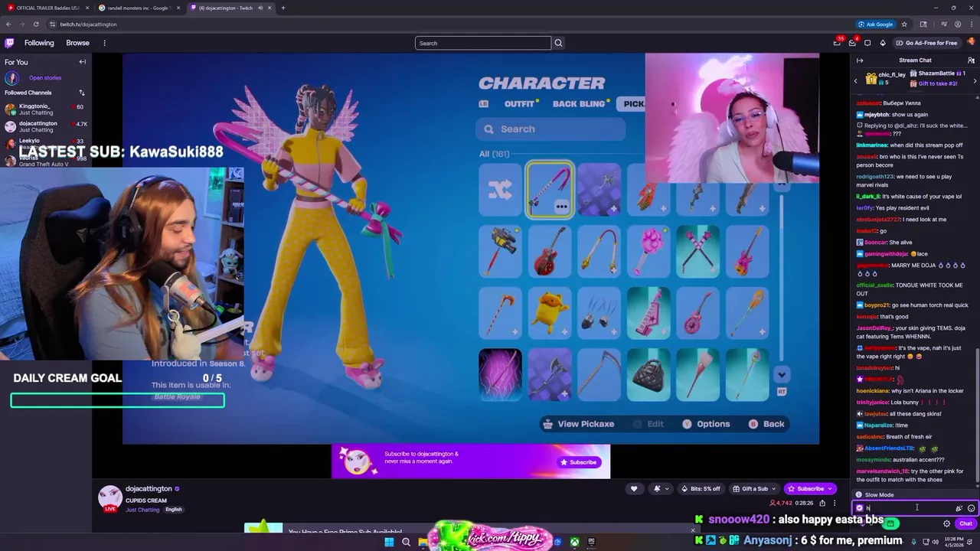Open the purple Subscribe dropdown
Screen dimensions: 980x551
pyautogui.click(x=810, y=488)
